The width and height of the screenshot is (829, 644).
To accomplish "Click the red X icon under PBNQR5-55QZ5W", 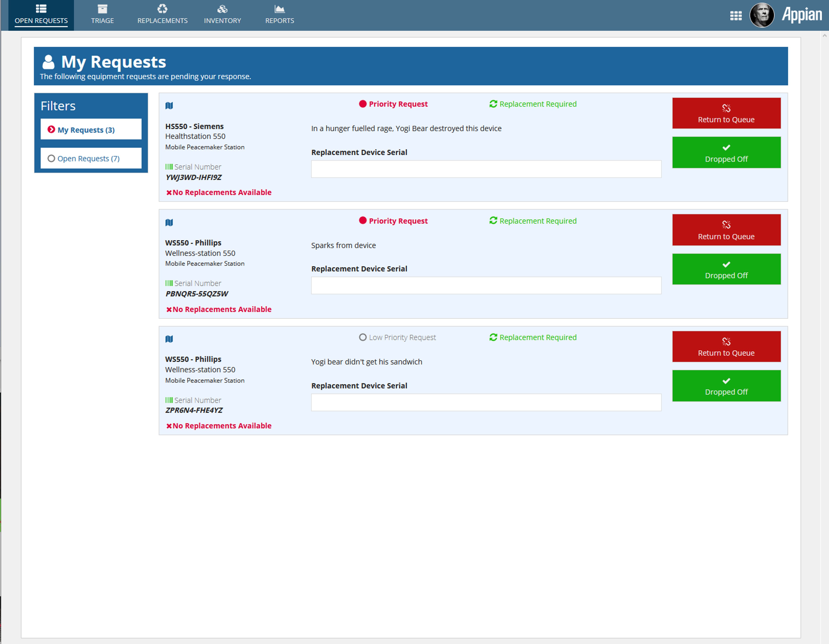I will pyautogui.click(x=169, y=309).
